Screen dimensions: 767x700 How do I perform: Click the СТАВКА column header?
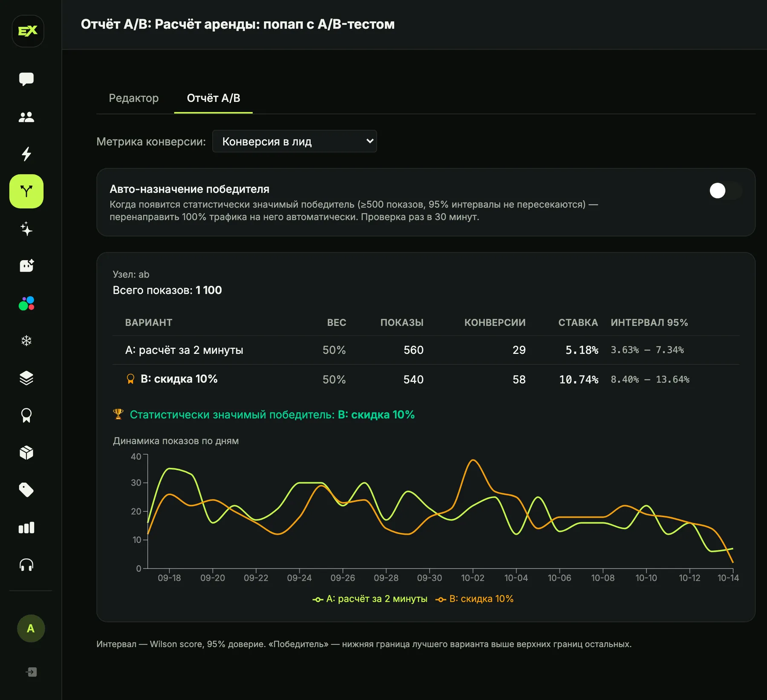tap(578, 323)
